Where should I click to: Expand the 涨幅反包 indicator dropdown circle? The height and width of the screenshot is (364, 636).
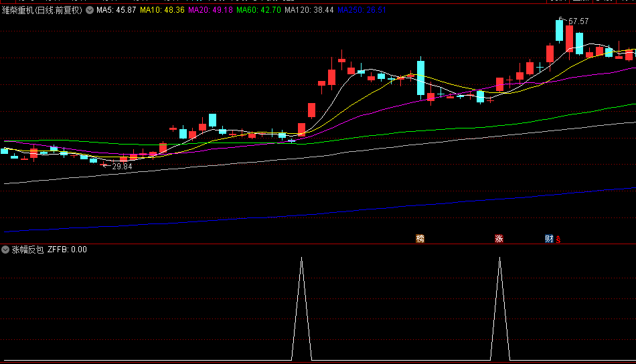[5, 250]
